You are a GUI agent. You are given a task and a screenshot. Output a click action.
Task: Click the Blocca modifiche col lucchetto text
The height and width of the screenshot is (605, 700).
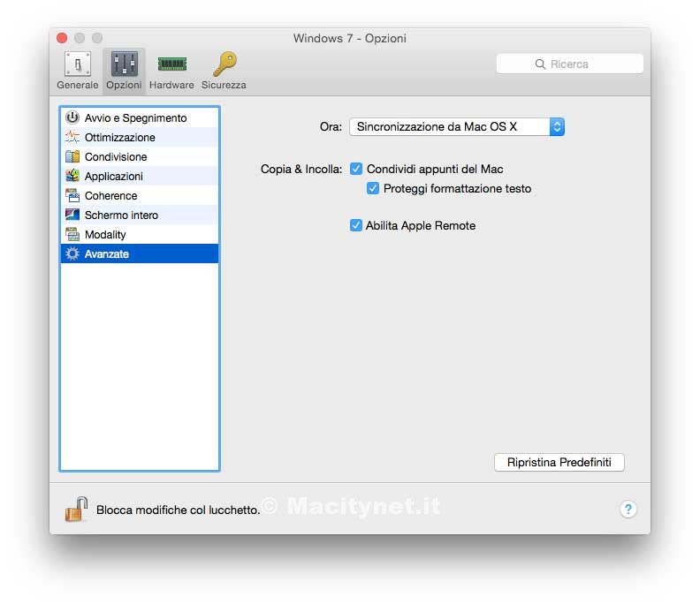click(179, 510)
